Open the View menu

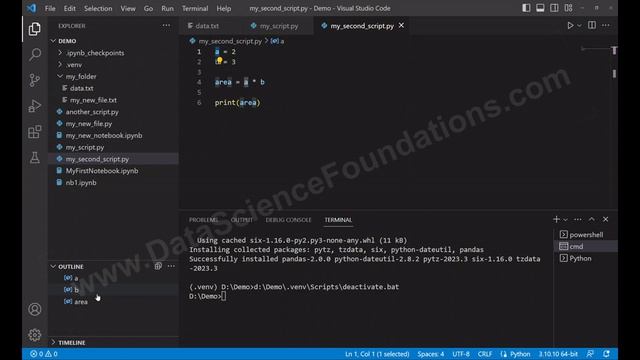click(128, 8)
